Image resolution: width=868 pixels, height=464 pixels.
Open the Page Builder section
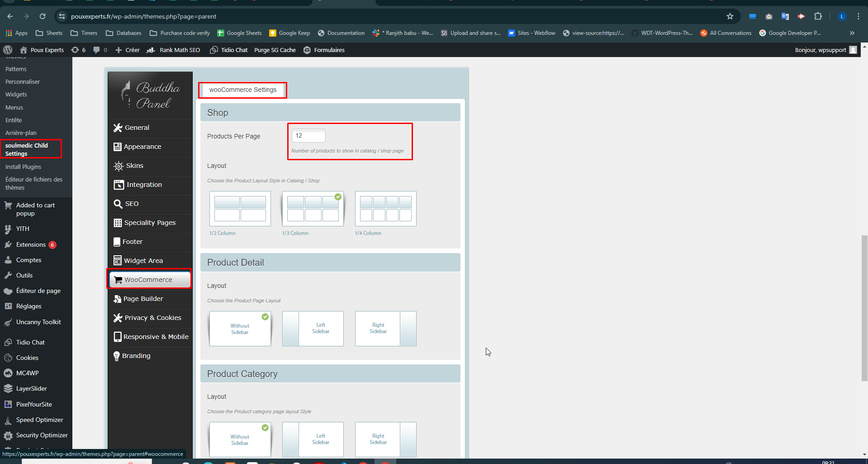click(x=150, y=299)
